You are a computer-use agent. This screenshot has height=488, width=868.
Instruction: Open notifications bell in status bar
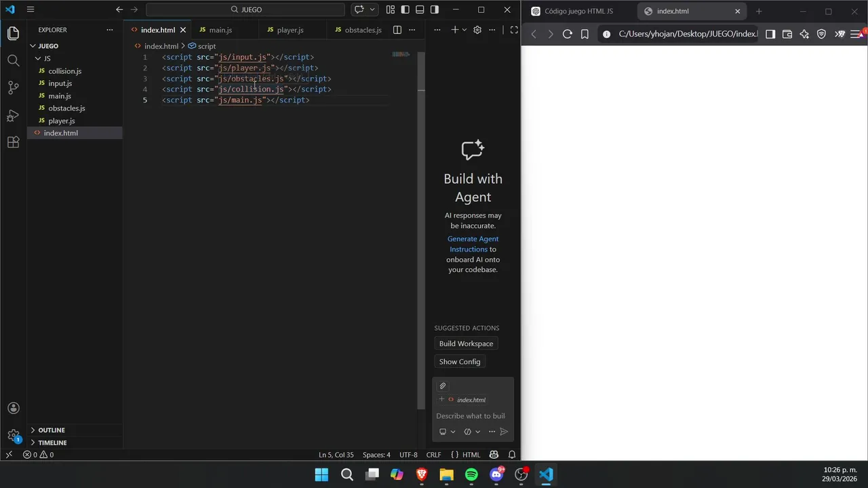coord(512,455)
